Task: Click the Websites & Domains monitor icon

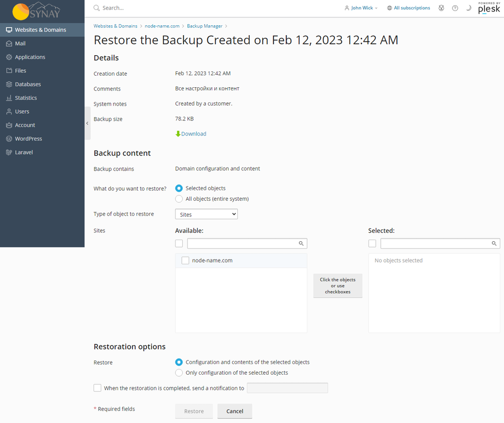Action: pyautogui.click(x=9, y=30)
